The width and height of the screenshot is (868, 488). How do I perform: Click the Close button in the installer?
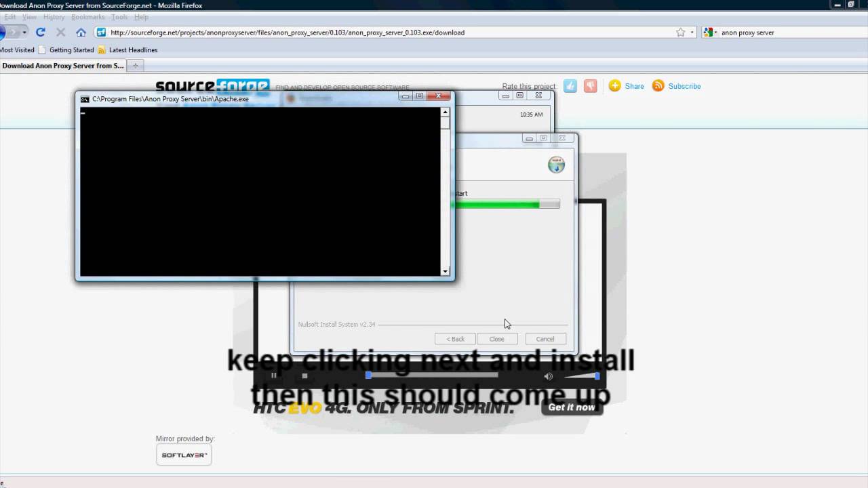(x=496, y=339)
